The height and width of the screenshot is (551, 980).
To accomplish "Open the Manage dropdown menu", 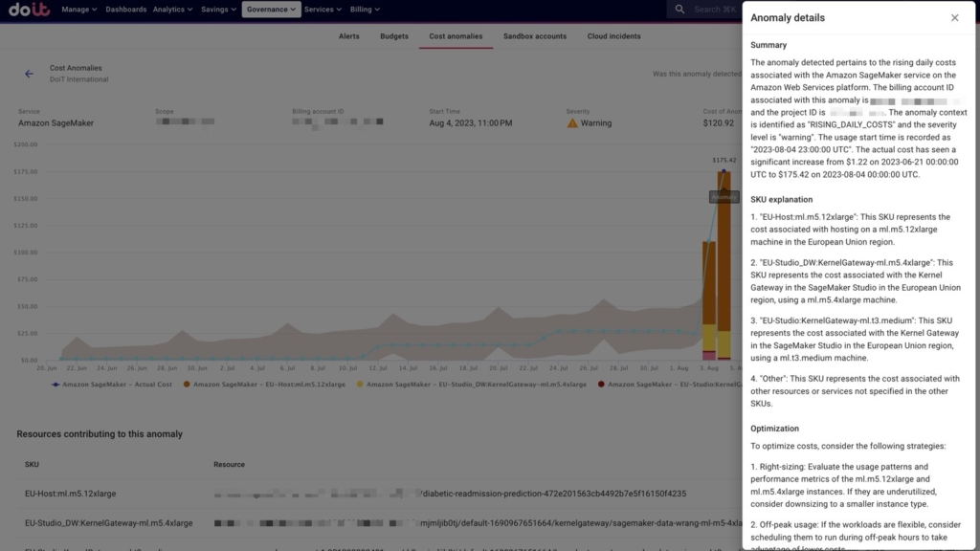I will click(79, 10).
